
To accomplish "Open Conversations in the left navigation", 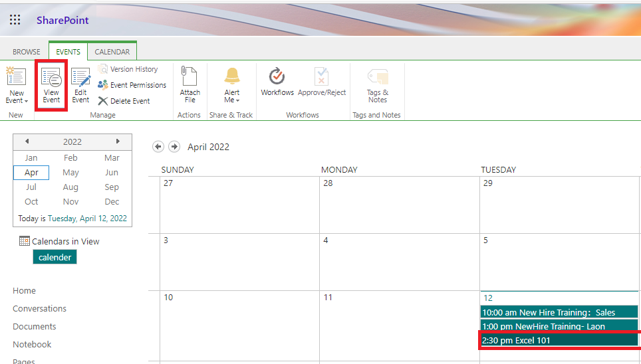I will click(39, 308).
